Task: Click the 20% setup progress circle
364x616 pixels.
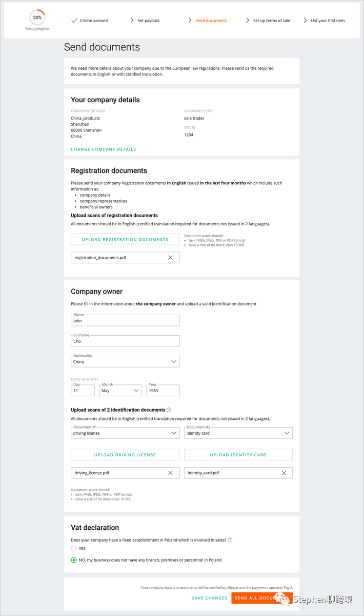Action: pos(37,17)
